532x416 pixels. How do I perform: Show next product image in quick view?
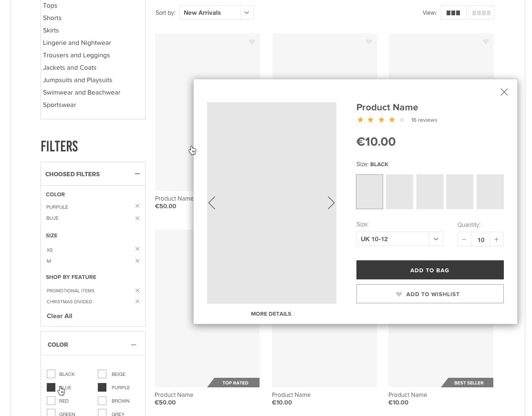click(331, 203)
